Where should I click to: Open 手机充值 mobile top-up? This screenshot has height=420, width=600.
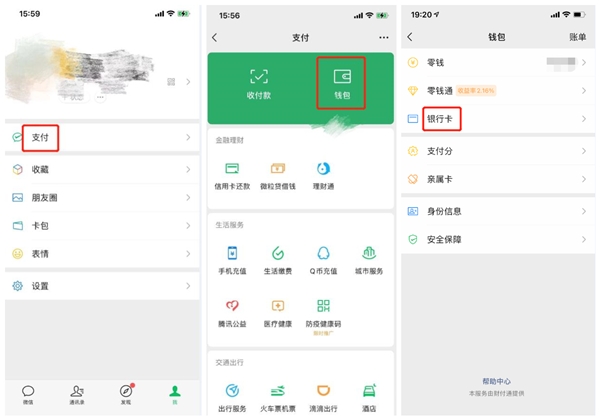232,261
